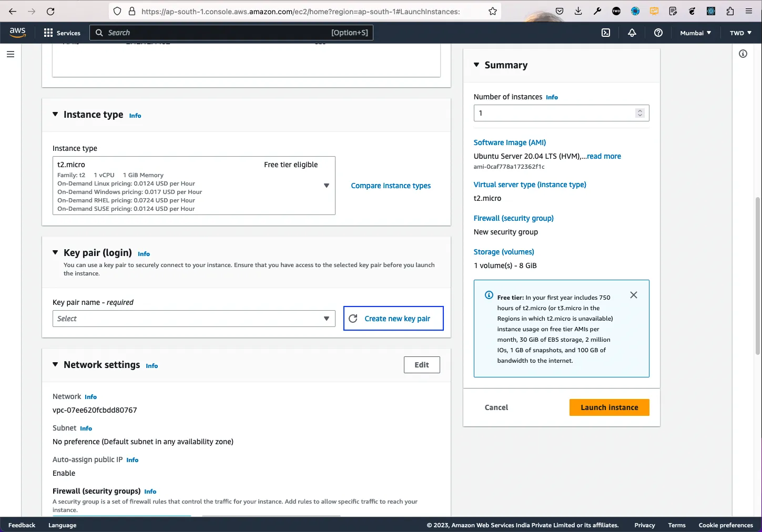
Task: Open Info link next to Subnet
Action: point(86,428)
